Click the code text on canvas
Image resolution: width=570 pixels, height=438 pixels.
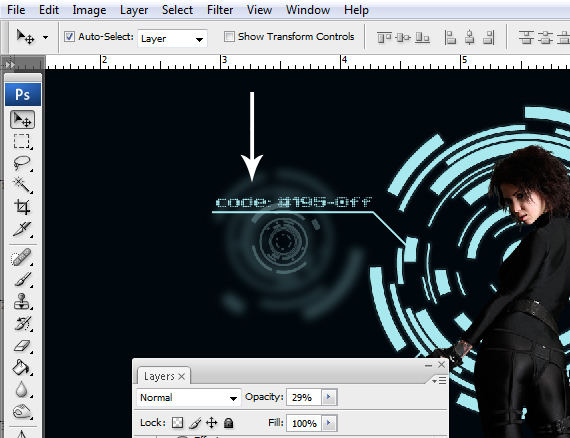pyautogui.click(x=294, y=202)
